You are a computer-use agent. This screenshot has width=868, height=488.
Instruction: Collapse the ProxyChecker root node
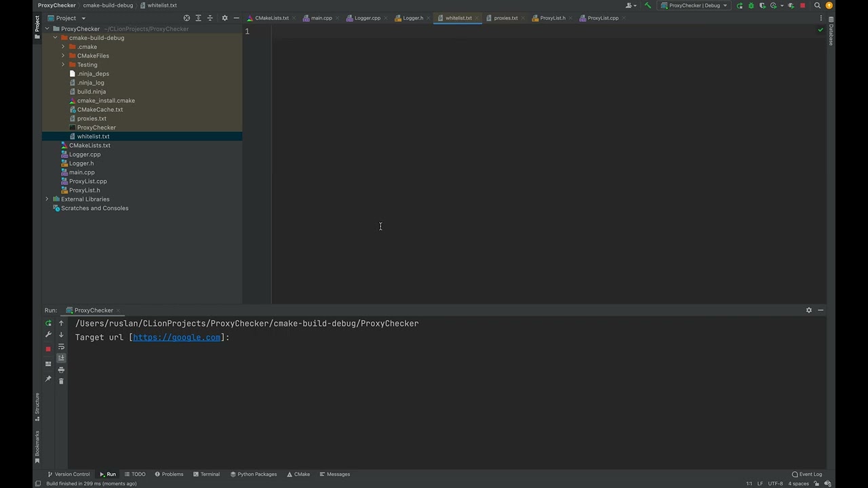[x=47, y=29]
